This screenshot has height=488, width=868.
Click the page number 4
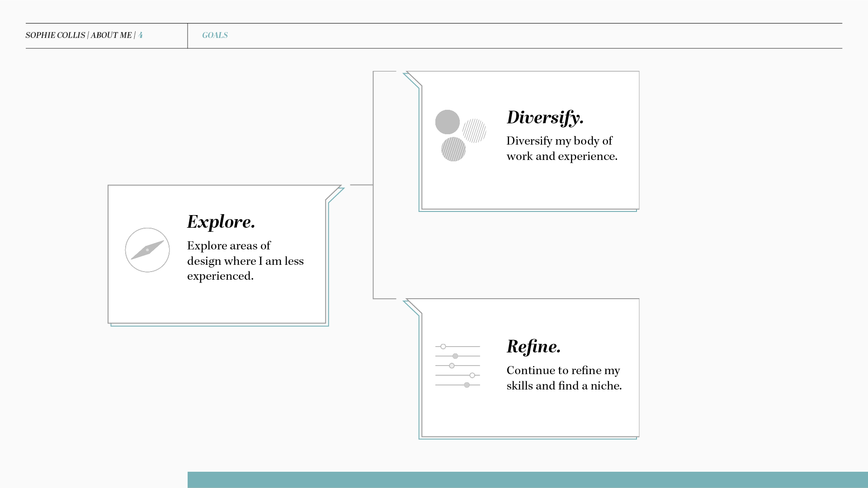[141, 35]
